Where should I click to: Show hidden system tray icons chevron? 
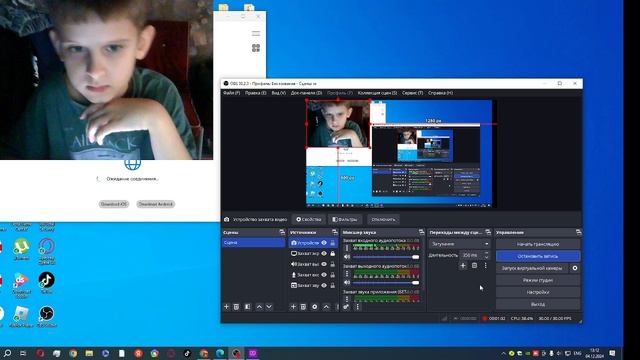(x=503, y=353)
